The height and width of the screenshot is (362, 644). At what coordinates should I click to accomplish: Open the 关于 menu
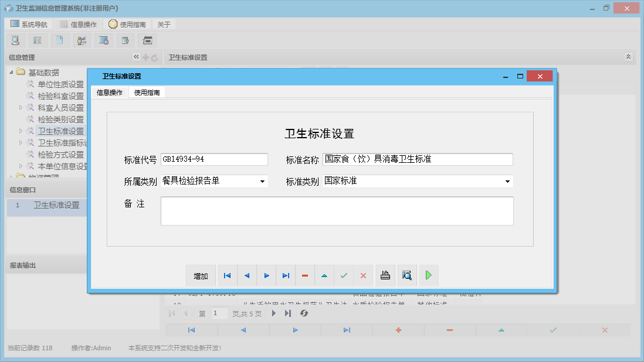[164, 25]
